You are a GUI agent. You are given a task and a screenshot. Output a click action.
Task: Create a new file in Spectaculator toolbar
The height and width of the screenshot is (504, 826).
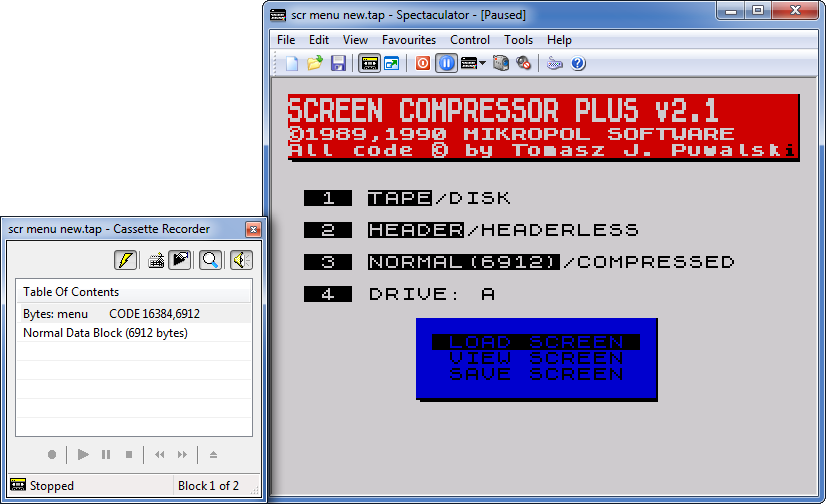pos(292,64)
